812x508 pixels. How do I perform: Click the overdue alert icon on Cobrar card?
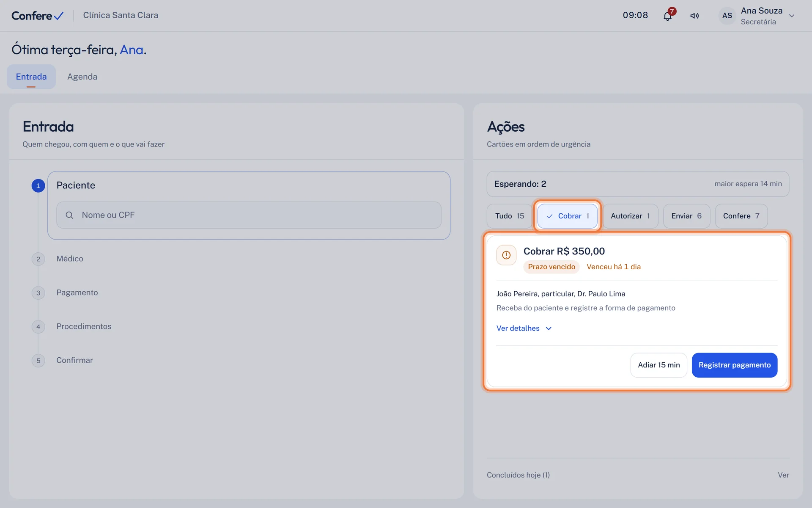(506, 255)
